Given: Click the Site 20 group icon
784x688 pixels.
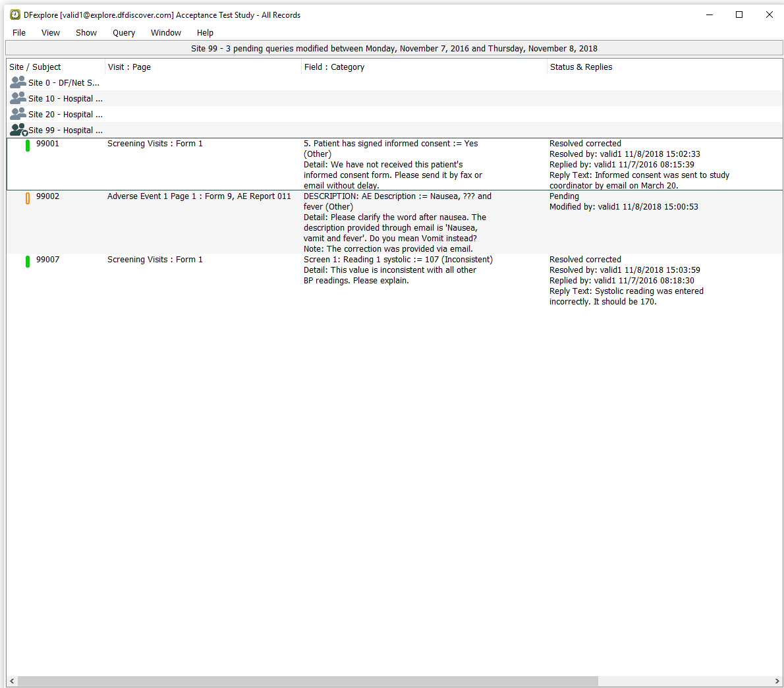Looking at the screenshot, I should pyautogui.click(x=18, y=114).
